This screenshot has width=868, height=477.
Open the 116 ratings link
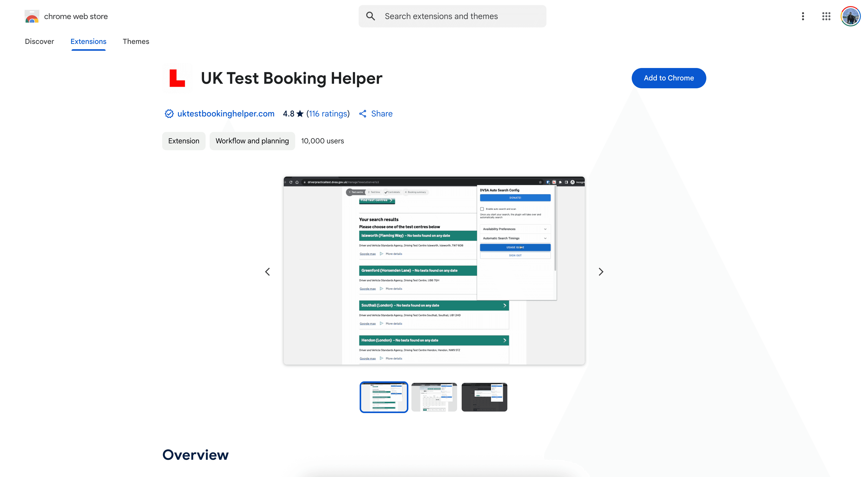coord(328,114)
